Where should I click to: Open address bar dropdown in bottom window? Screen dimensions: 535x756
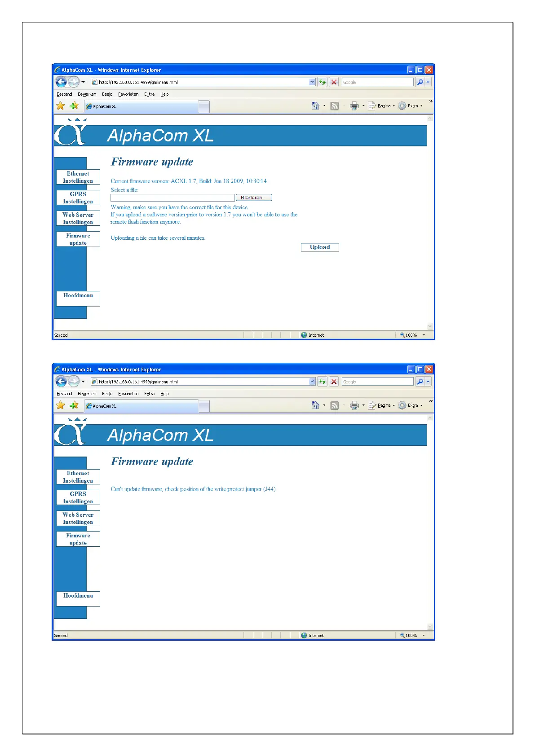(312, 382)
